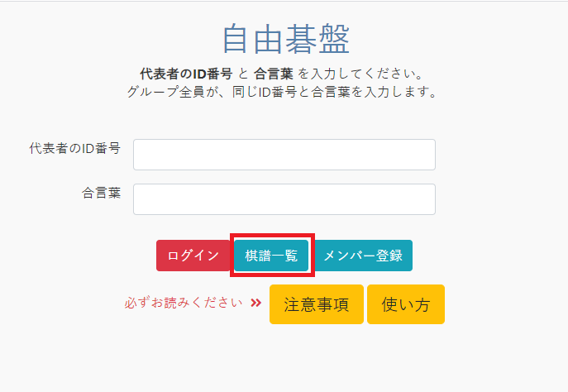
Task: Click the red double-chevron arrow icon
Action: [x=255, y=303]
